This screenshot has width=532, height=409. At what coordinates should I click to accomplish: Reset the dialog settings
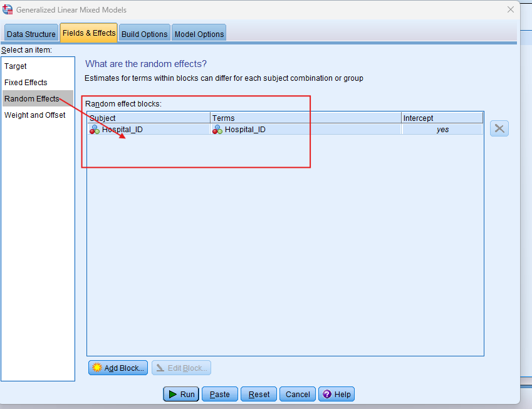pos(259,394)
